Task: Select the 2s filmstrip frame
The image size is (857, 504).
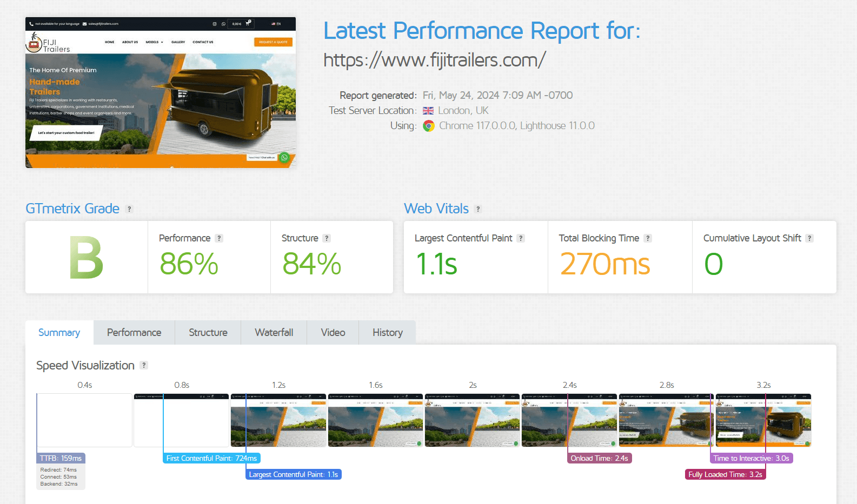Action: [x=473, y=420]
